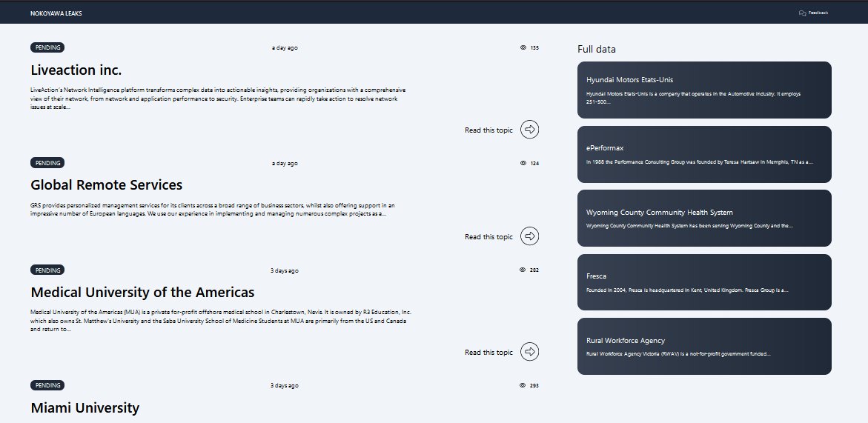Click '3 days ago' timestamp on Medical University
Viewport: 868px width, 423px height.
285,270
